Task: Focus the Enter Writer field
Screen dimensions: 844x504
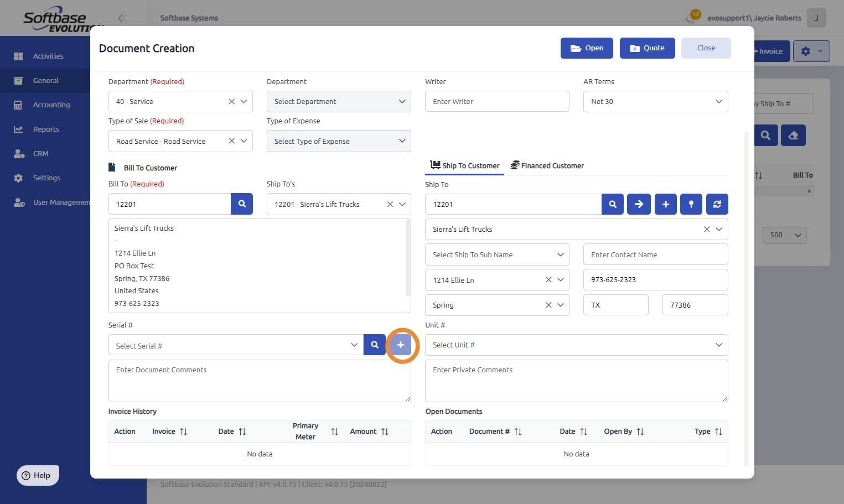Action: pyautogui.click(x=497, y=101)
